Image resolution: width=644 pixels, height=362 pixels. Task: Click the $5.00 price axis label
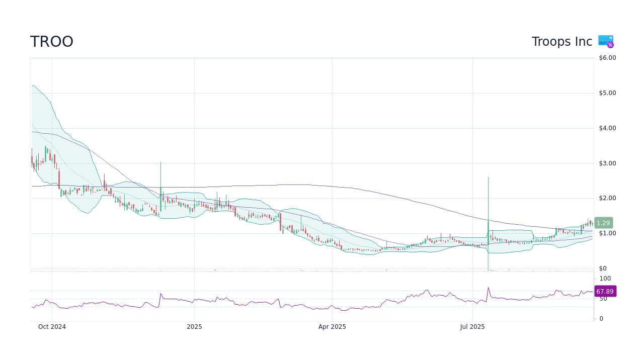click(607, 93)
